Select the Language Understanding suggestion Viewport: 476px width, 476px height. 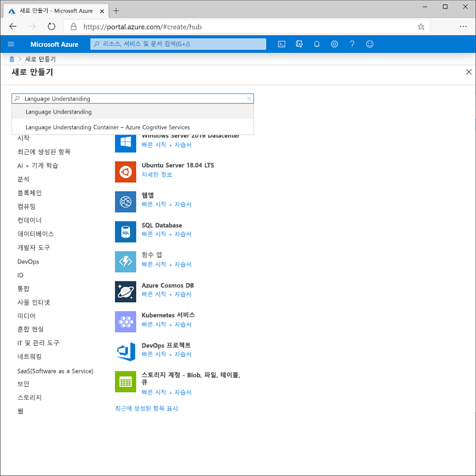[133, 112]
